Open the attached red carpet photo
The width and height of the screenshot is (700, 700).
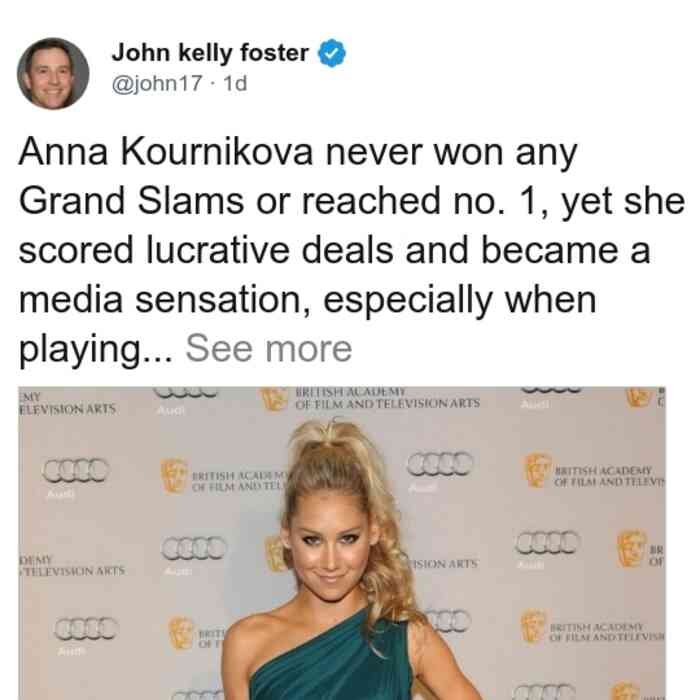coord(342,543)
